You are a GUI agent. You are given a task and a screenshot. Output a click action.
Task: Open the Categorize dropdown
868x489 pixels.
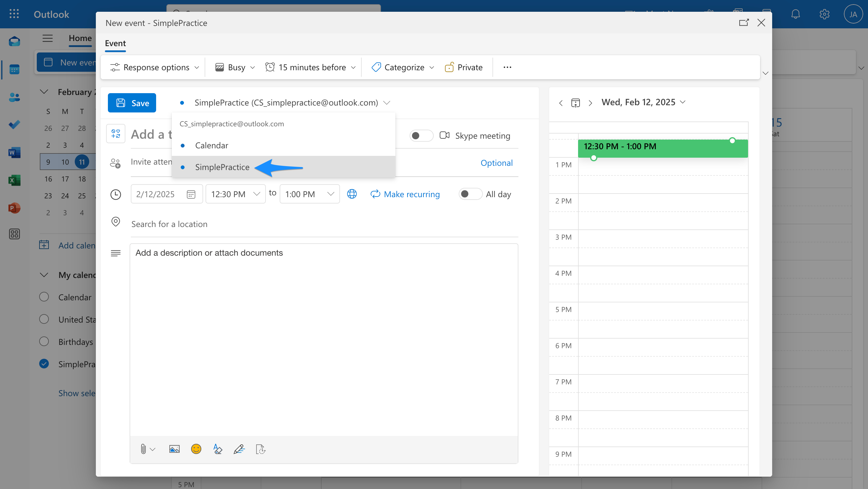[x=403, y=67]
